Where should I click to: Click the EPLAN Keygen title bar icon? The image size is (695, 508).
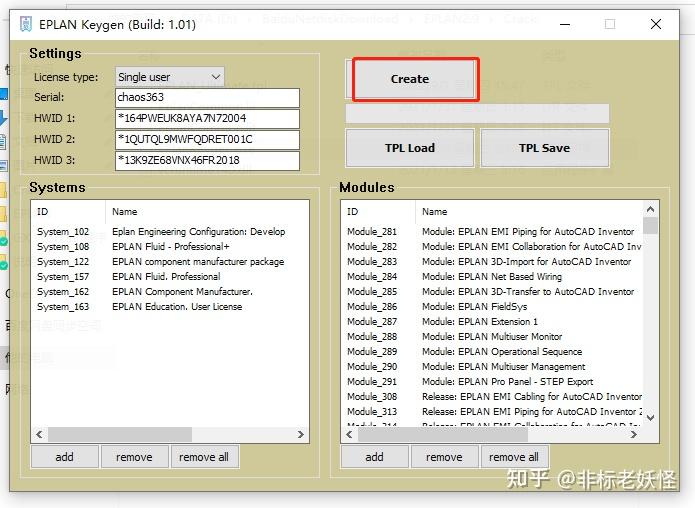pyautogui.click(x=26, y=24)
